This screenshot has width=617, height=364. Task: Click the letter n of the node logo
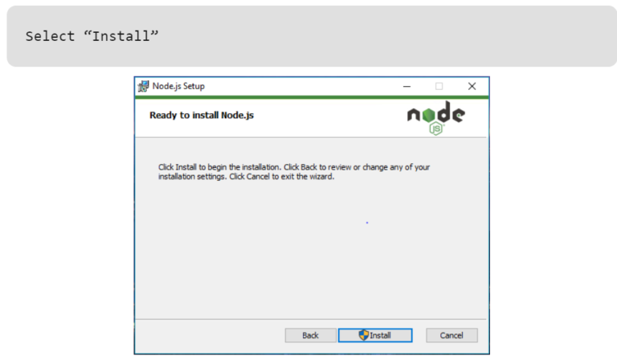tap(414, 115)
